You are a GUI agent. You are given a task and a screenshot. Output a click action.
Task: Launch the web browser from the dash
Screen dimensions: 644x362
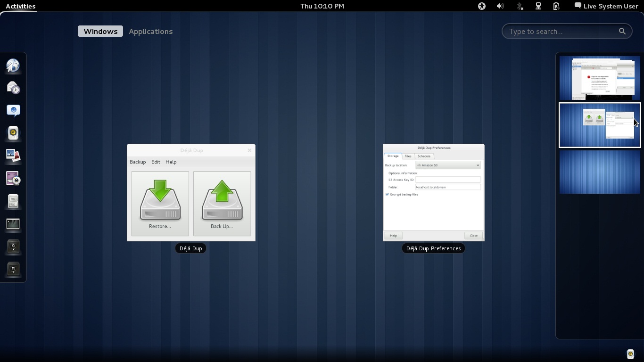click(x=13, y=66)
